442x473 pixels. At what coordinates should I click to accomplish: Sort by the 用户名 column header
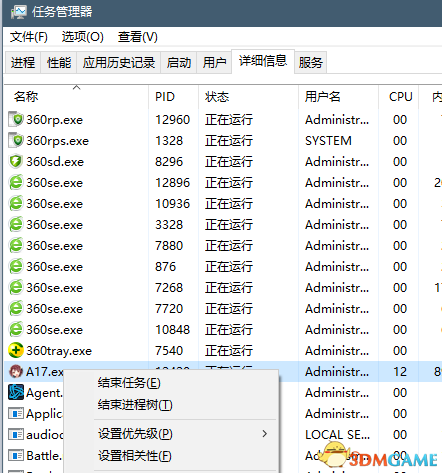[x=323, y=97]
